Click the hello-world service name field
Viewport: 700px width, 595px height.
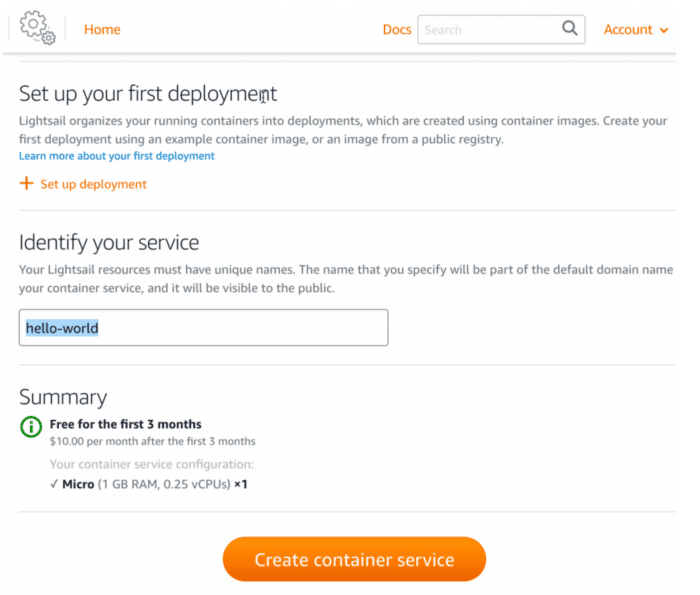point(203,328)
